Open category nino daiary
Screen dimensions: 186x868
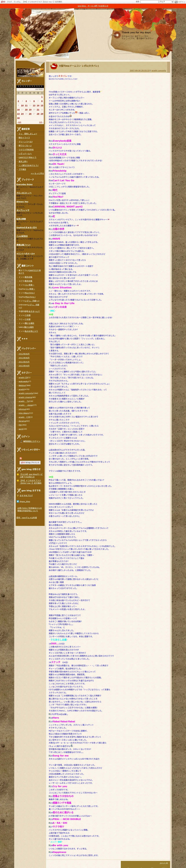24,413
